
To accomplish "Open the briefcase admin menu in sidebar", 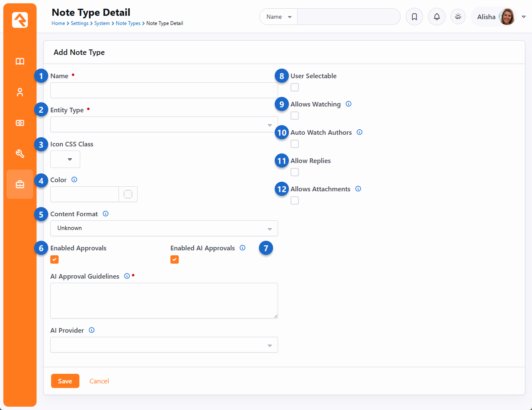I will [x=20, y=184].
